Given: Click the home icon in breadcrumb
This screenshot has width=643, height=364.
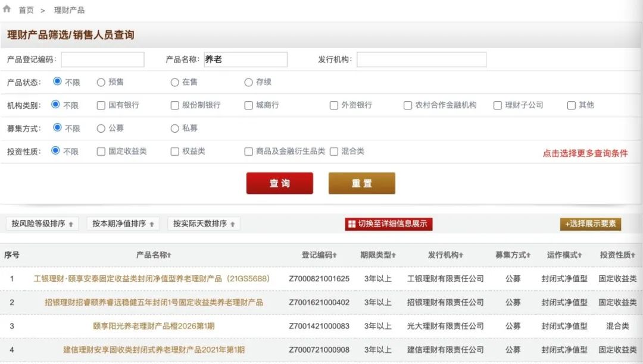Looking at the screenshot, I should tap(7, 8).
